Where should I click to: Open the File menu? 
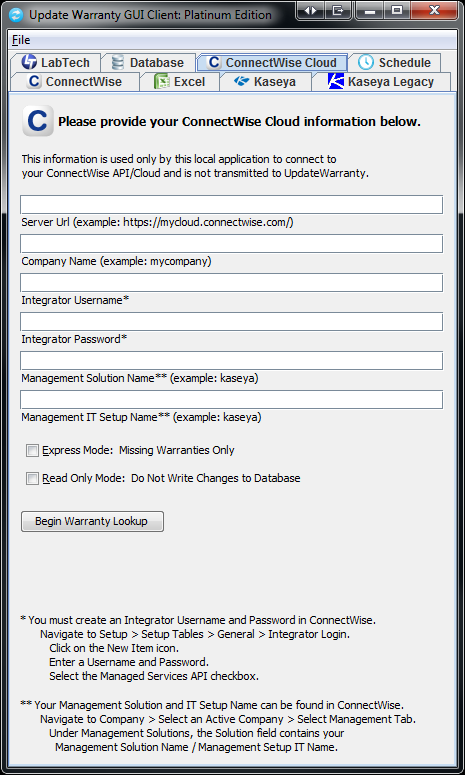coord(21,40)
